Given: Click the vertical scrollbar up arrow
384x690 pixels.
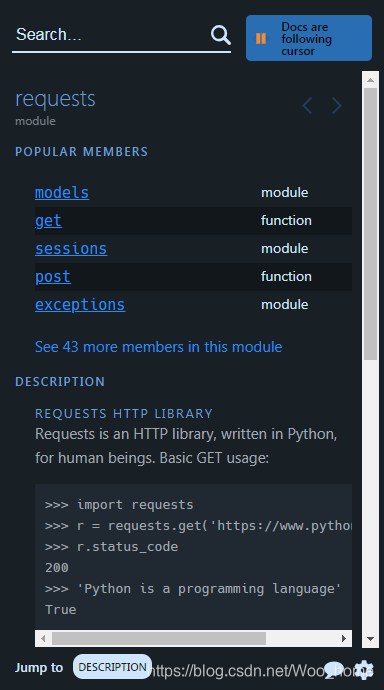Looking at the screenshot, I should pos(370,80).
